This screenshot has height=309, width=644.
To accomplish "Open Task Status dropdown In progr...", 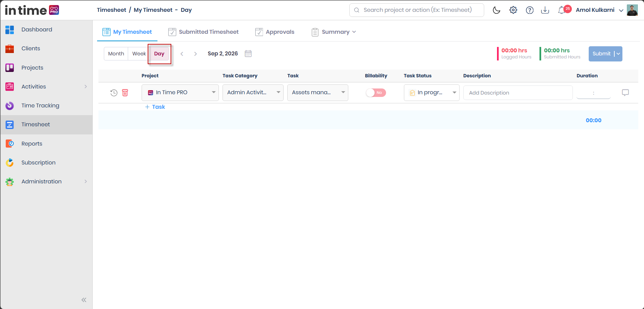I will 432,93.
